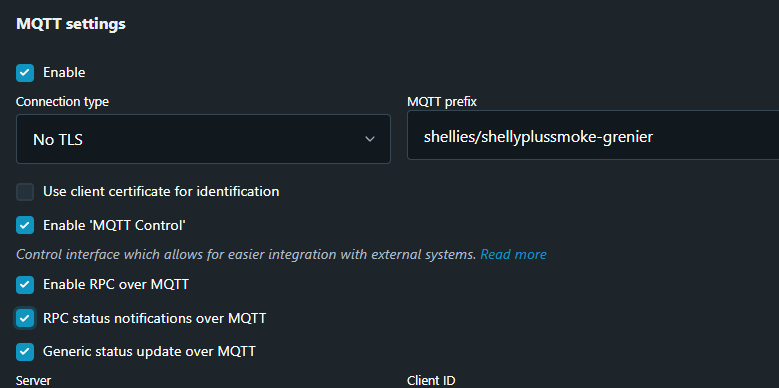Image resolution: width=779 pixels, height=388 pixels.
Task: Click the "Enable 'MQTT Control'" label text
Action: tap(114, 226)
